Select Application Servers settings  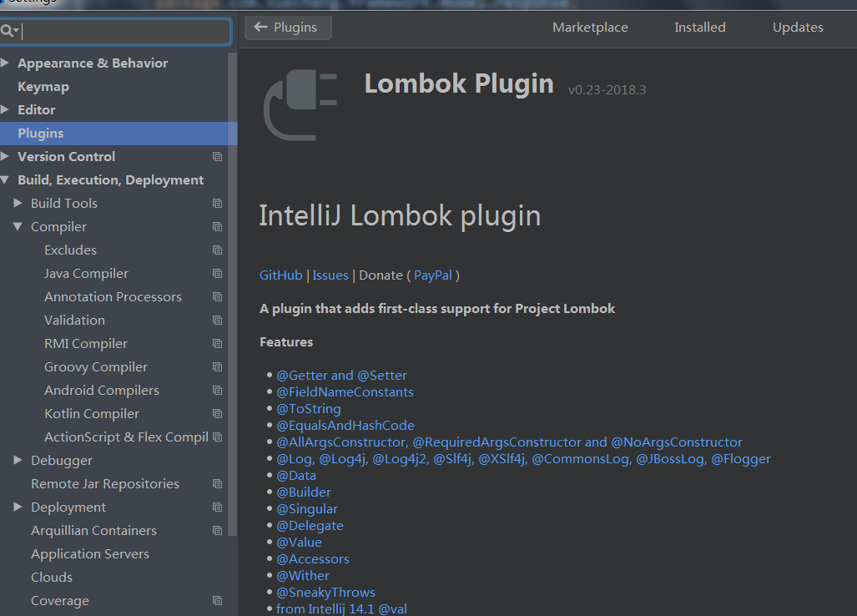[90, 553]
